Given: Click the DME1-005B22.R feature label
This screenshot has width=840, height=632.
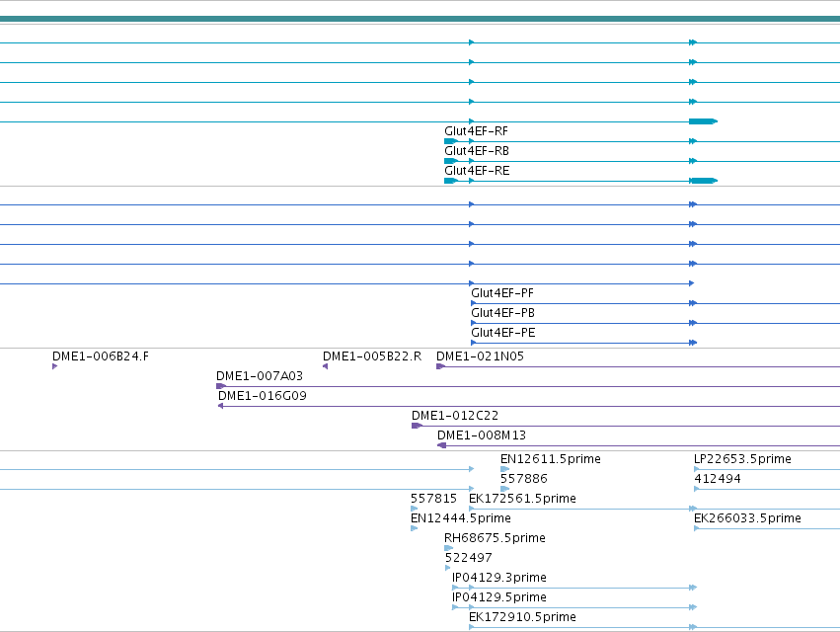Looking at the screenshot, I should (x=372, y=356).
